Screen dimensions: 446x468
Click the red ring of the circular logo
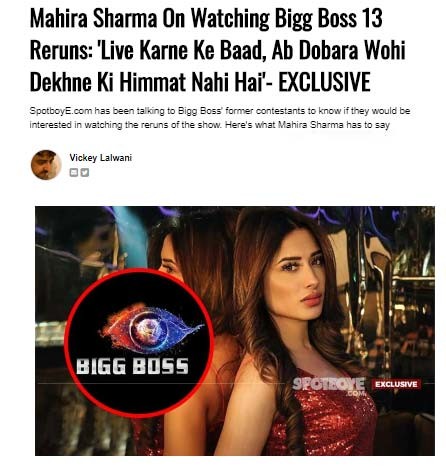coord(70,343)
